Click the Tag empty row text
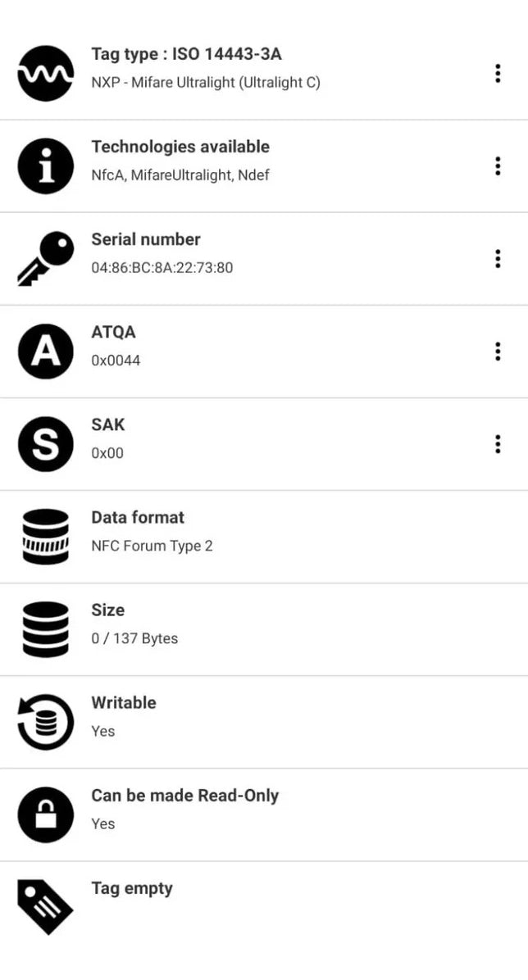528x980 pixels. click(132, 888)
